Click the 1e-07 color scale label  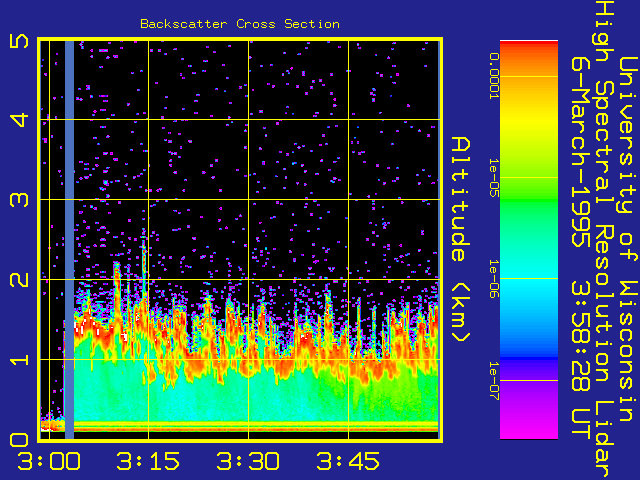point(494,380)
